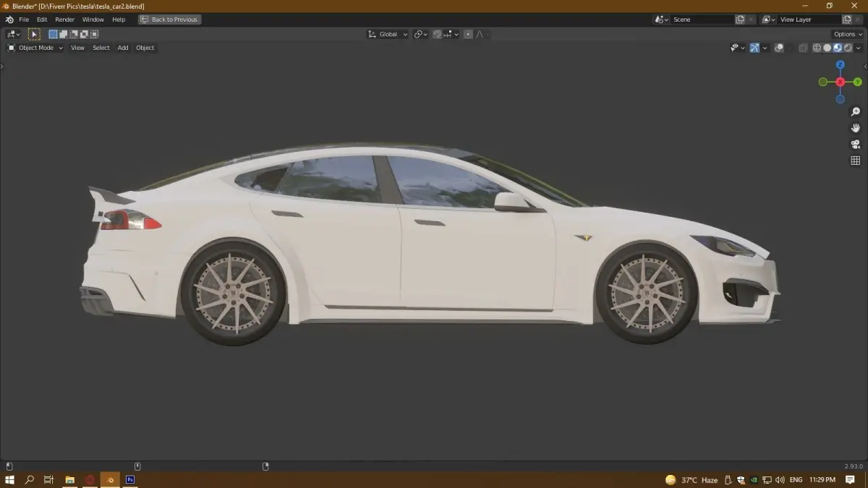The height and width of the screenshot is (488, 868).
Task: Toggle X-ray mode
Action: [x=803, y=48]
